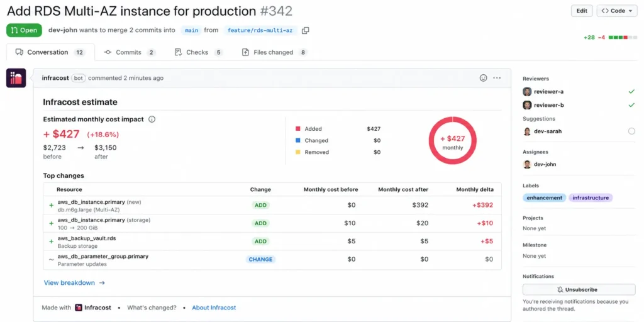Click the main base branch label
644x322 pixels.
(x=191, y=30)
